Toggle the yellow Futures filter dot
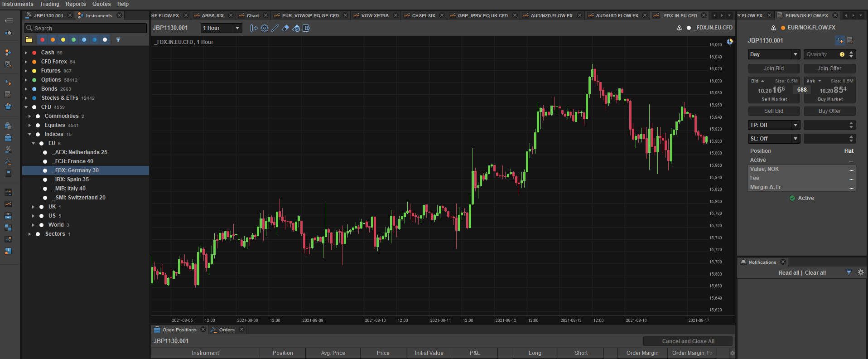 click(63, 40)
